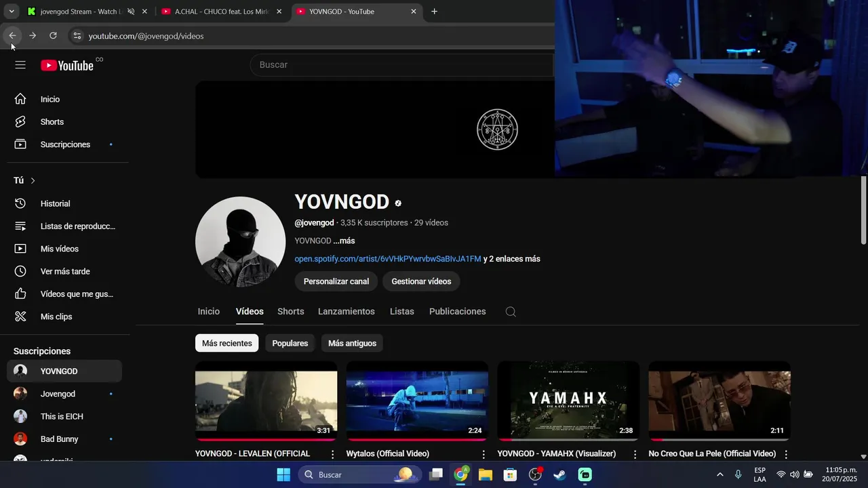Unmute the jovengod Stream tab audio
868x488 pixels.
[x=131, y=12]
